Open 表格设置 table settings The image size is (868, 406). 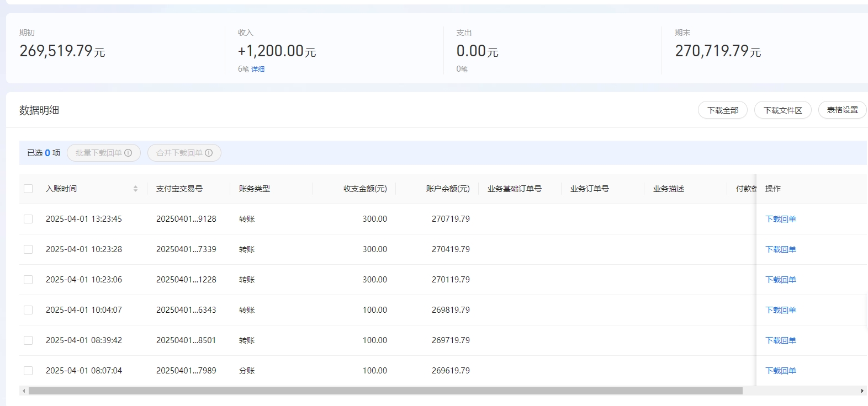point(842,110)
